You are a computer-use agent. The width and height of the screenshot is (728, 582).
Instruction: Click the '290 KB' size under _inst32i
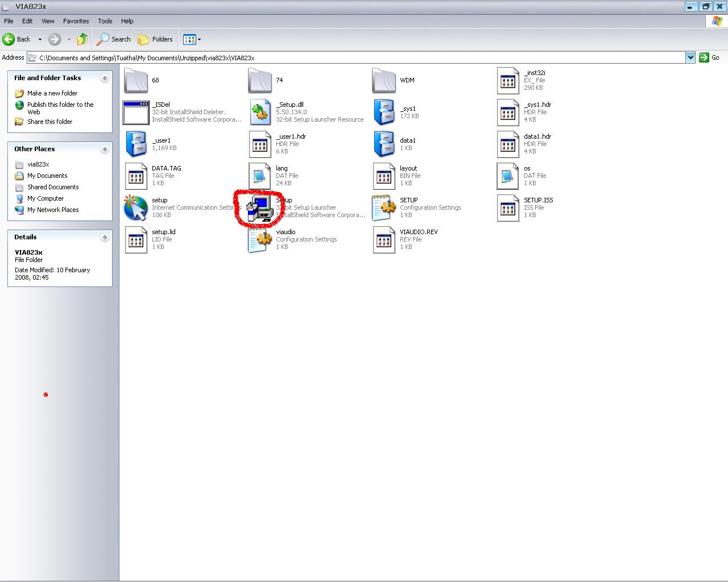pyautogui.click(x=533, y=88)
